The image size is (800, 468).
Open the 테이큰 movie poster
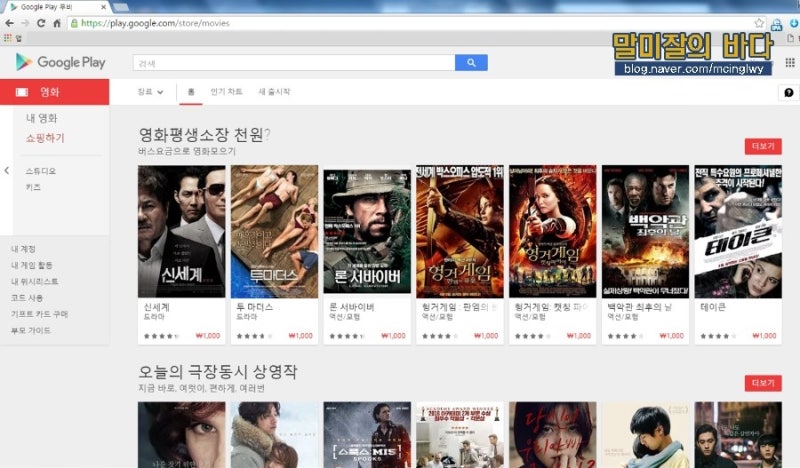pyautogui.click(x=738, y=231)
